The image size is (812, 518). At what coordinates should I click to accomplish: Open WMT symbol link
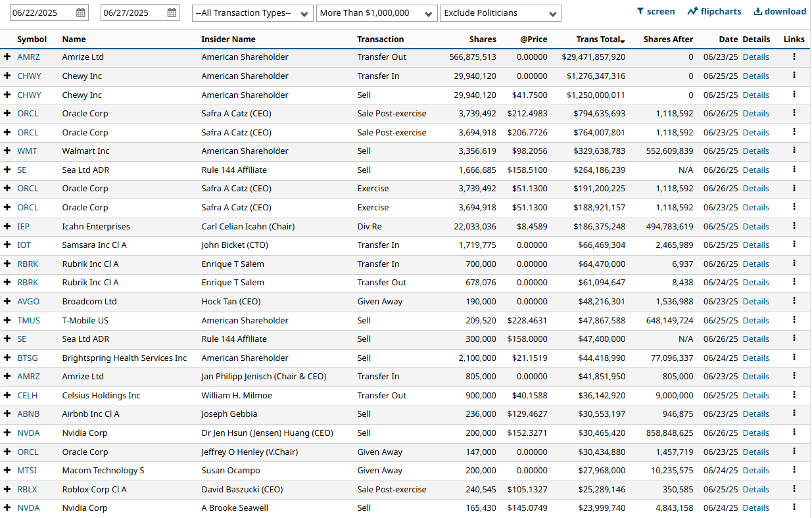click(27, 151)
